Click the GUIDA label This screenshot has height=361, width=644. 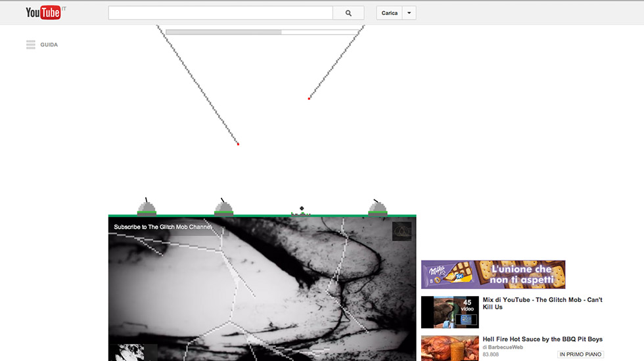[x=49, y=45]
